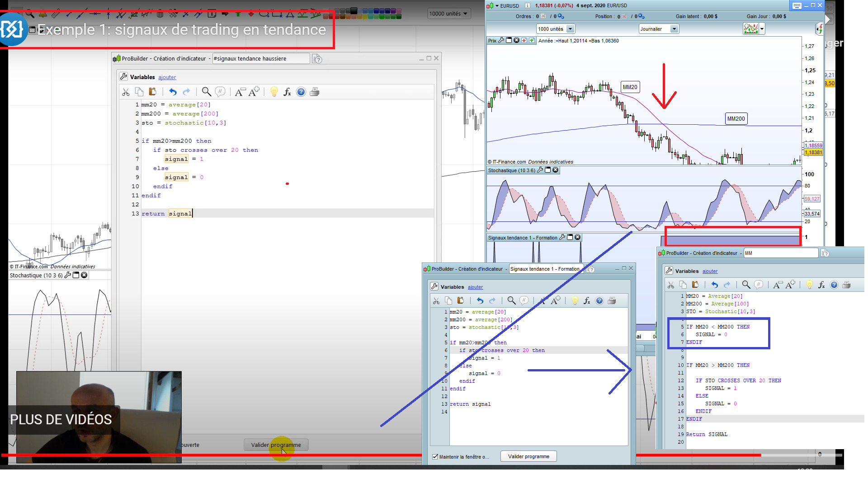Increase the editor font size icon

255,92
